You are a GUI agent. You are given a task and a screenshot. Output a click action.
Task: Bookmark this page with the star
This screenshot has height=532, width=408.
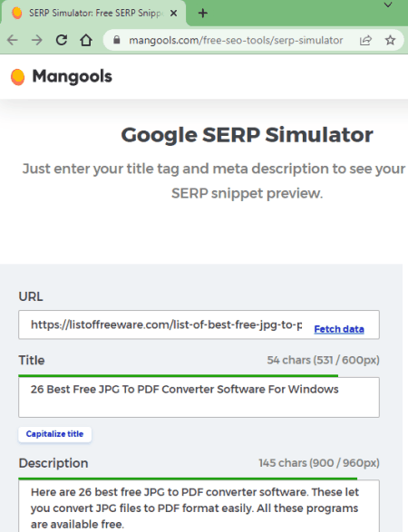click(x=390, y=41)
